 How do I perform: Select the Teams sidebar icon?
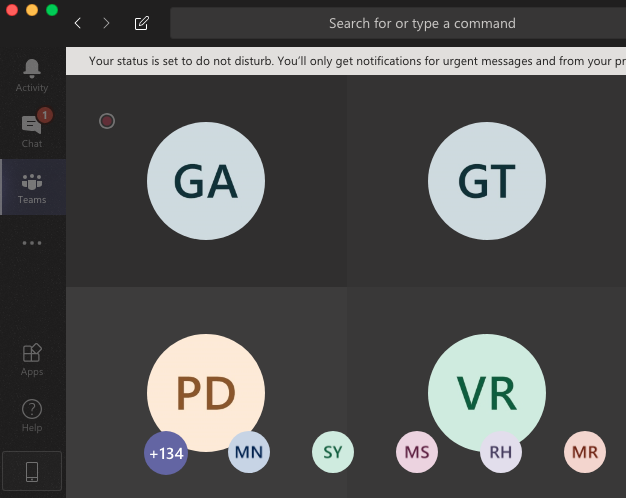32,187
